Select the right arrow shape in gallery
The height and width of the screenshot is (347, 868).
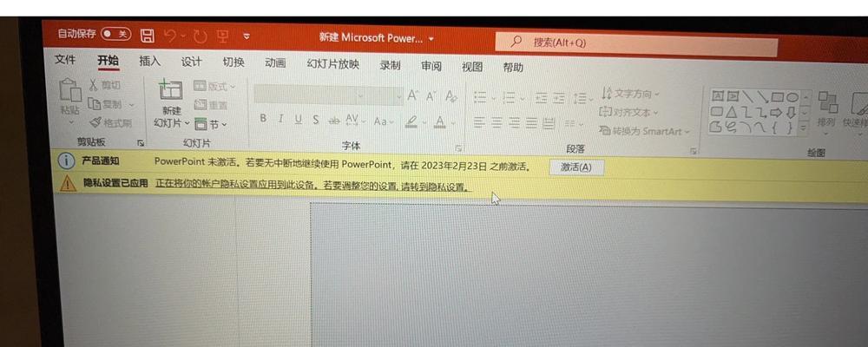coord(777,113)
